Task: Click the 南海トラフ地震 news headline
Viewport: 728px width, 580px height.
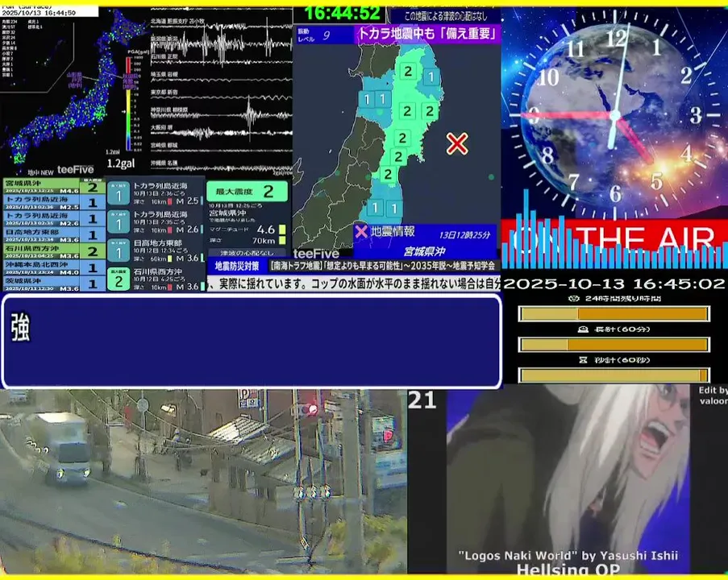Action: point(383,266)
